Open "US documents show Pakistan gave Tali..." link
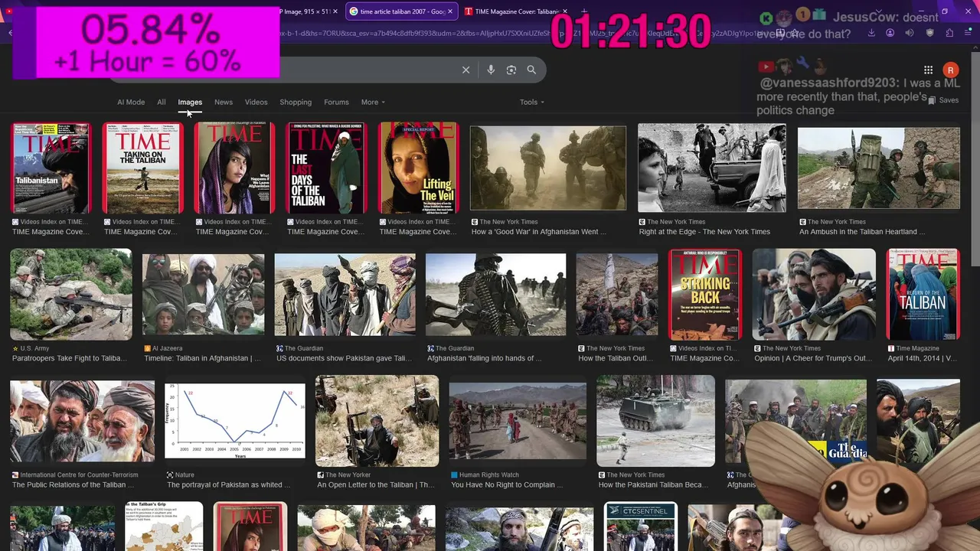 pyautogui.click(x=345, y=358)
